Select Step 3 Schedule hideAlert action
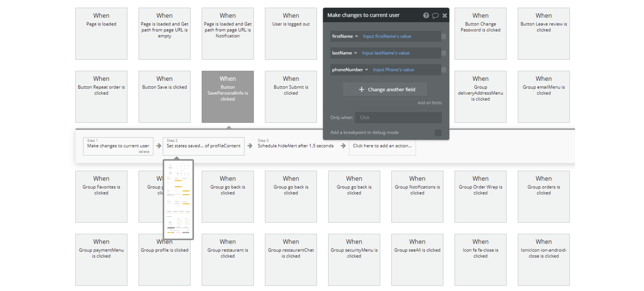 (296, 146)
